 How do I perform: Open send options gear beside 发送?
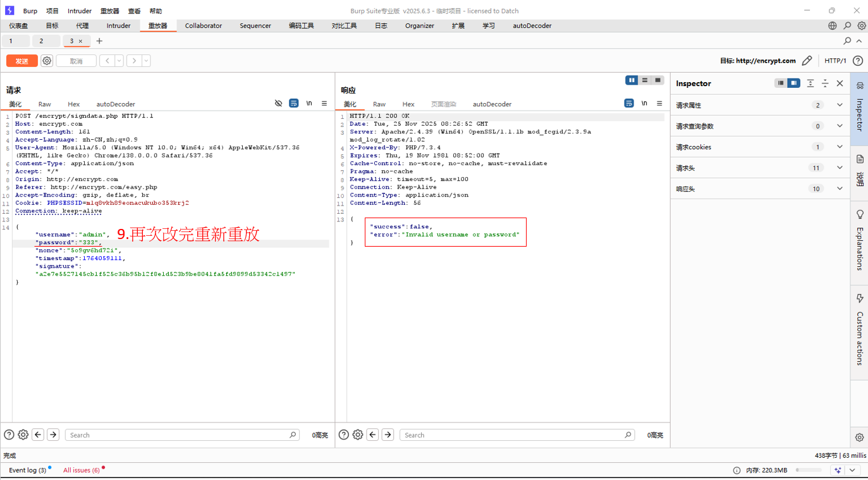[x=47, y=61]
